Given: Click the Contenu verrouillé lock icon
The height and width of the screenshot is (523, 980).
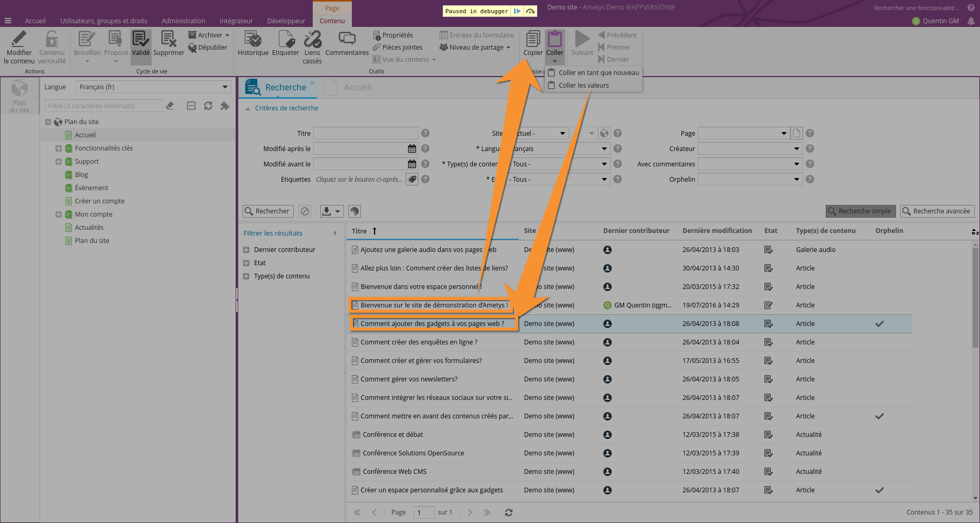Looking at the screenshot, I should pyautogui.click(x=52, y=39).
